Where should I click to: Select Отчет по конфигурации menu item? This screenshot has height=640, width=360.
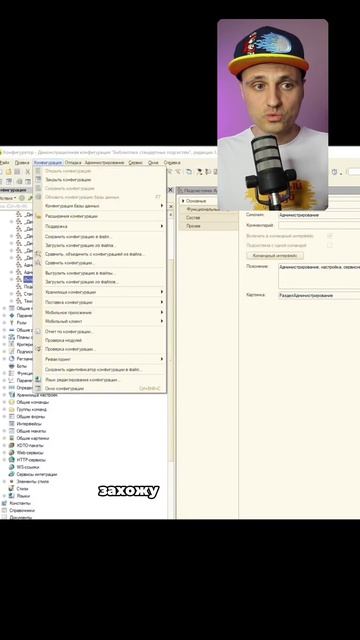coord(100,331)
